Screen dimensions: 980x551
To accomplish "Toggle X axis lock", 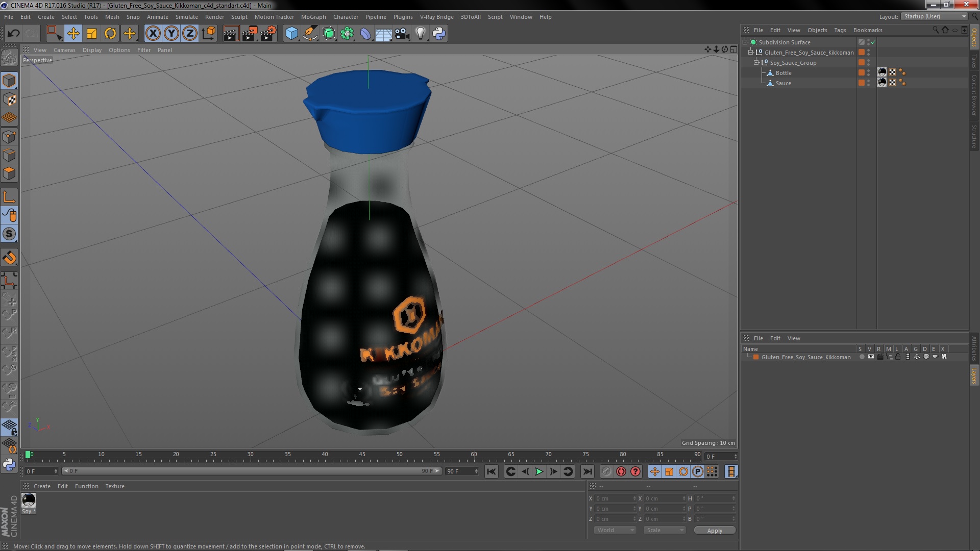I will [153, 34].
